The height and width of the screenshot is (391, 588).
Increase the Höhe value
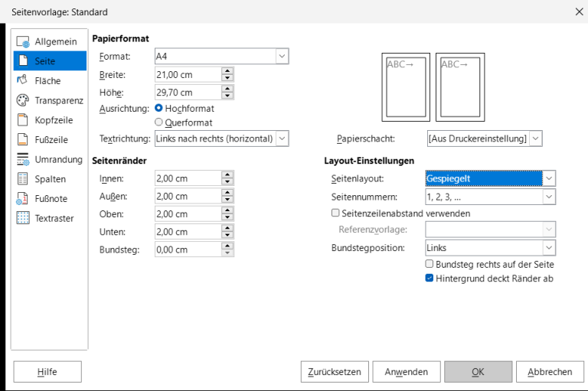point(227,89)
